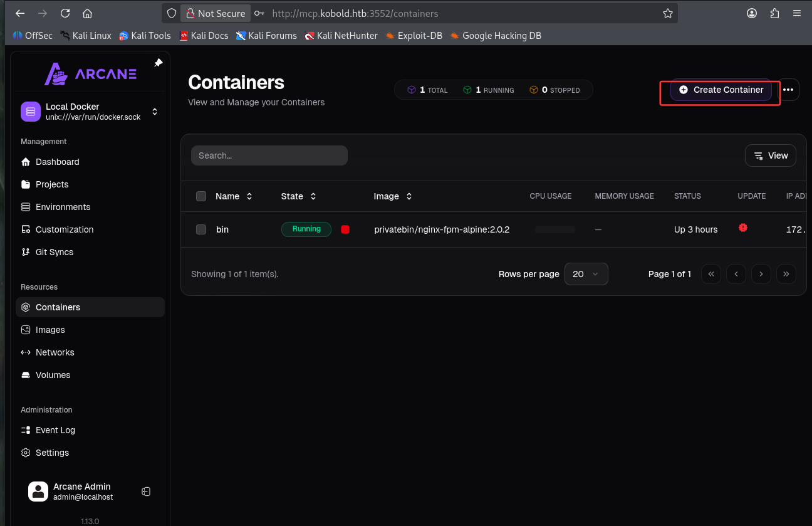Go to Event Log in sidebar
Viewport: 812px width, 526px height.
tap(55, 430)
